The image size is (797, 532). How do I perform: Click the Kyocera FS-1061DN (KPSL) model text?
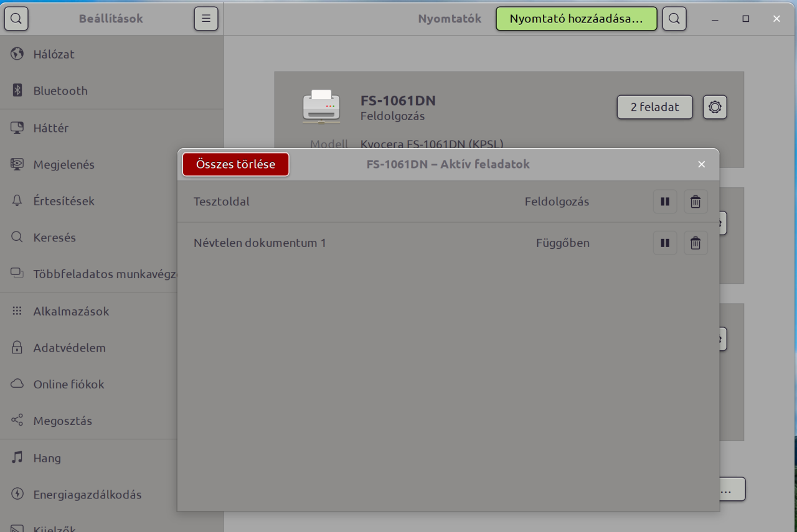coord(432,144)
